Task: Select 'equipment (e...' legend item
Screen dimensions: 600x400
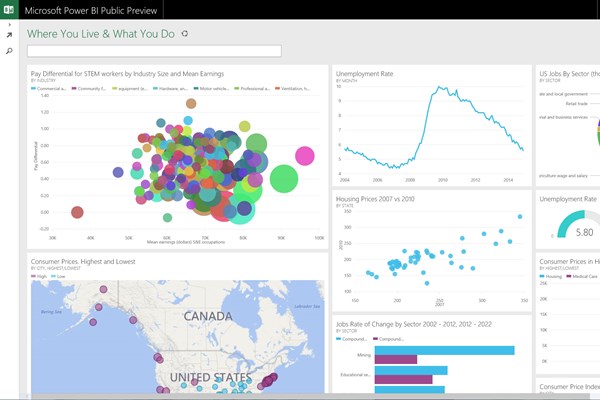Action: (x=130, y=88)
